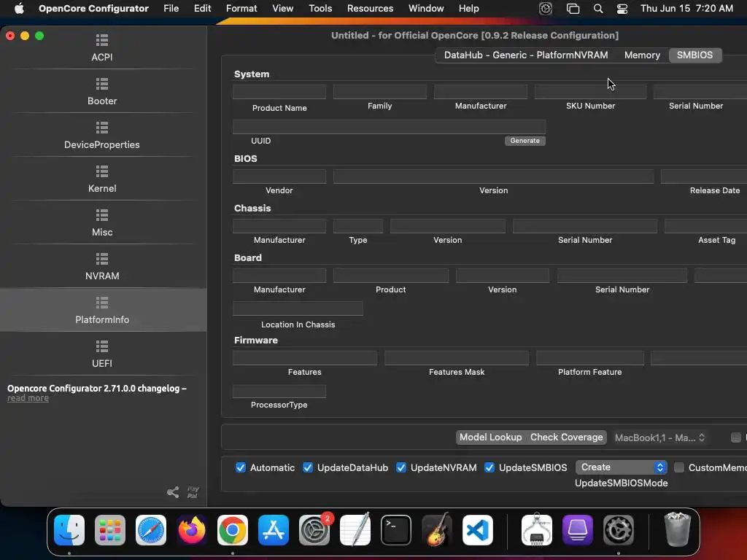Tick the checkbox beside the model dropdown
Viewport: 747px width, 560px height.
[736, 437]
